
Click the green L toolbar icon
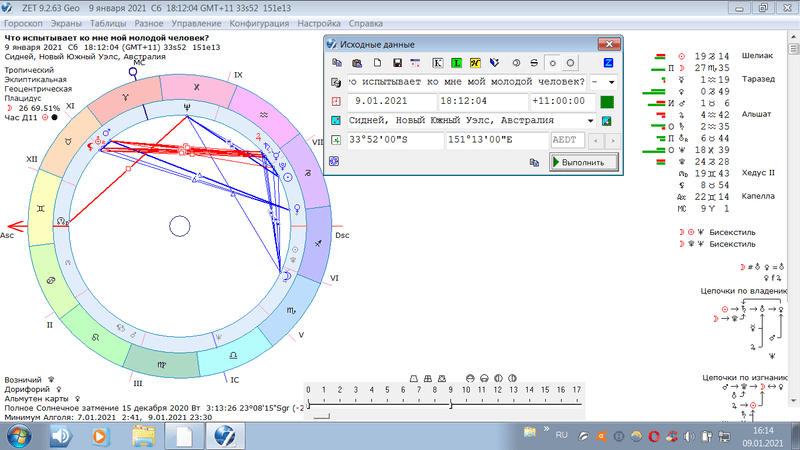pyautogui.click(x=457, y=63)
